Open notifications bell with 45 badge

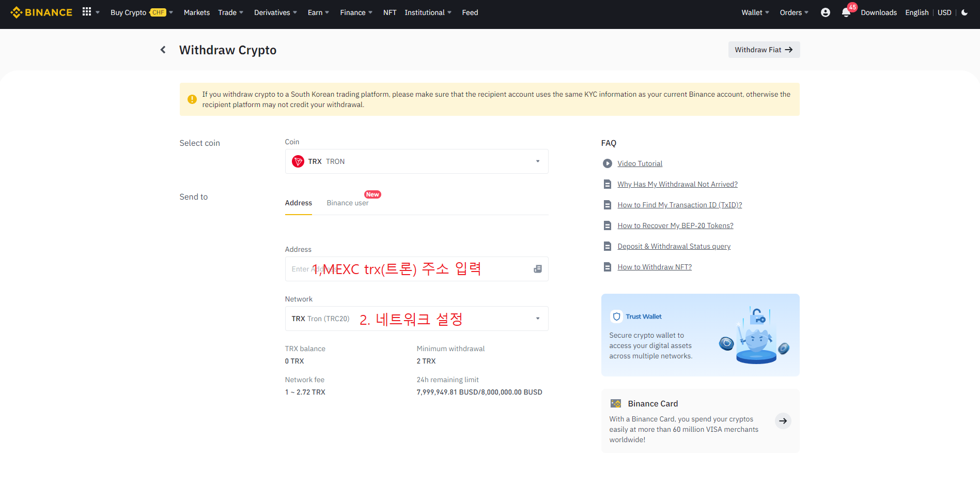tap(847, 11)
